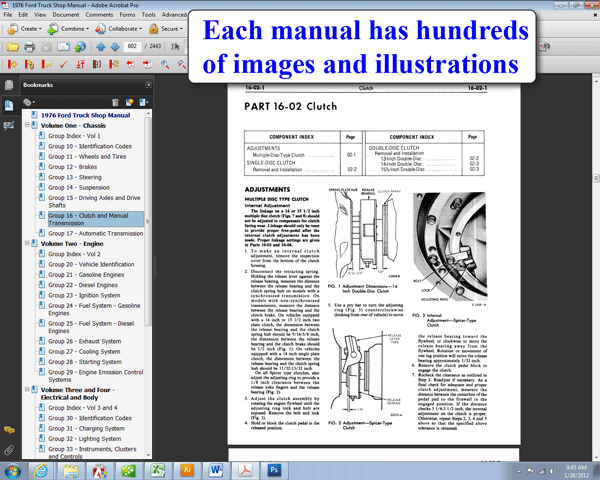The width and height of the screenshot is (600, 480).
Task: Open the Attachments paperclip panel icon
Action: 9,450
